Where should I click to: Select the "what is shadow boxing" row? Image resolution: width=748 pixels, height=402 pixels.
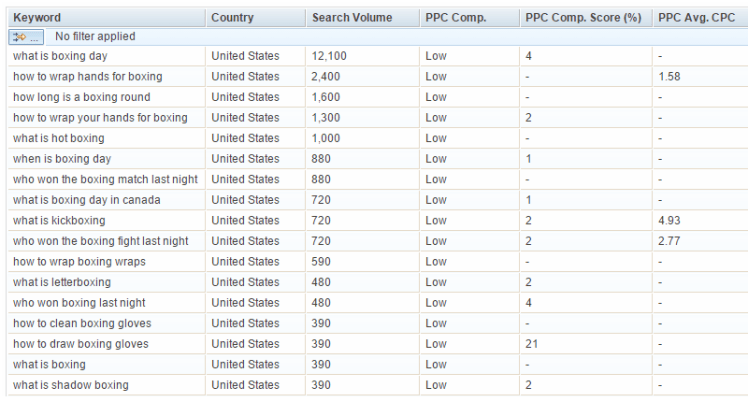[x=70, y=385]
